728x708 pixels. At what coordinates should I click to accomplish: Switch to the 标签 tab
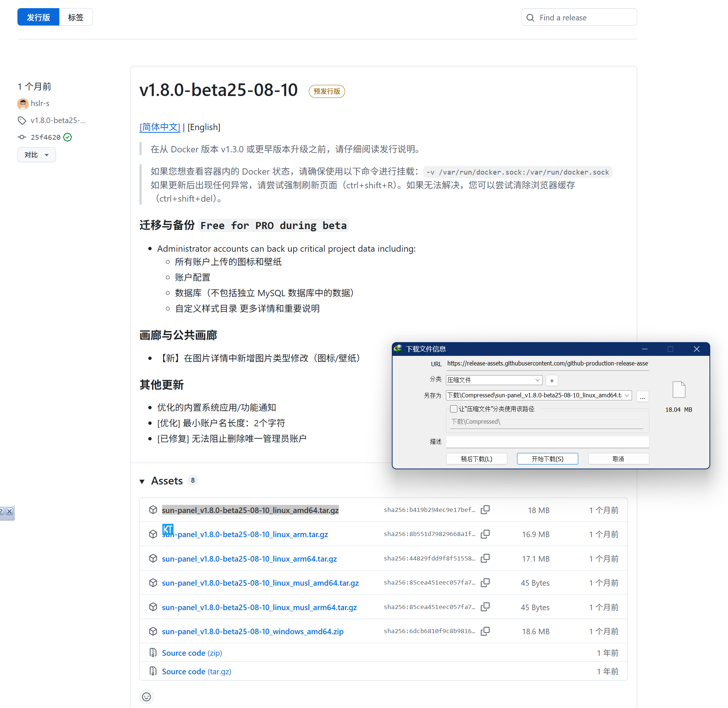point(76,17)
